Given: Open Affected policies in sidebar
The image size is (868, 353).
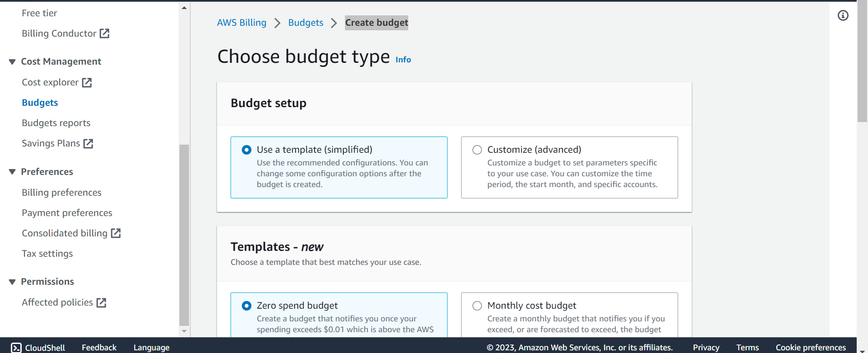Looking at the screenshot, I should click(57, 302).
